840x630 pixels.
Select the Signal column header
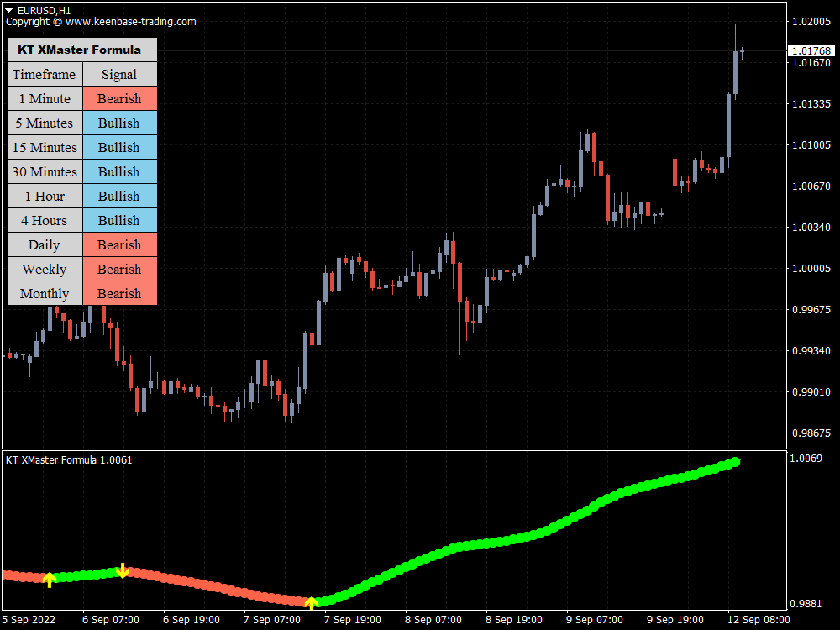[x=120, y=75]
